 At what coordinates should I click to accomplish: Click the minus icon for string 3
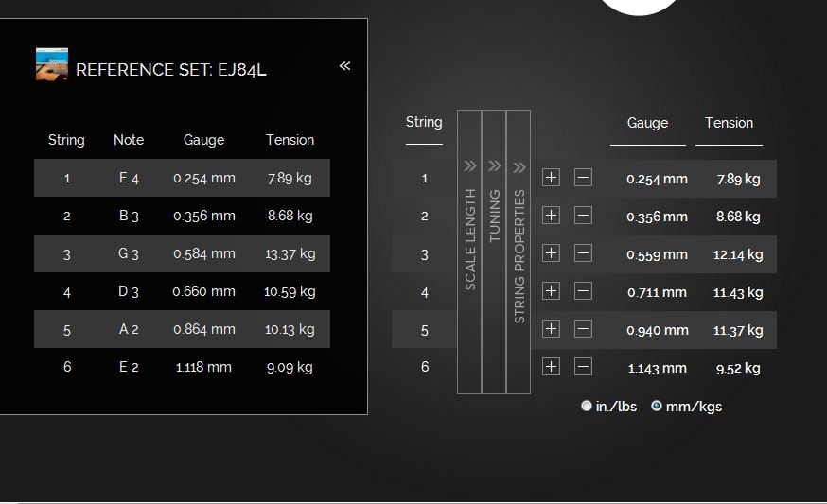[x=583, y=253]
